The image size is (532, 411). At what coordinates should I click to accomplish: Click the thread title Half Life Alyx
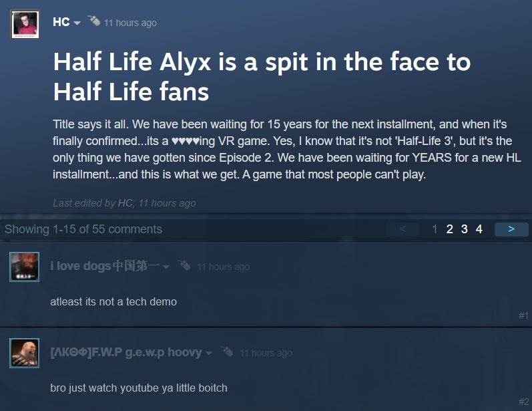click(x=262, y=77)
